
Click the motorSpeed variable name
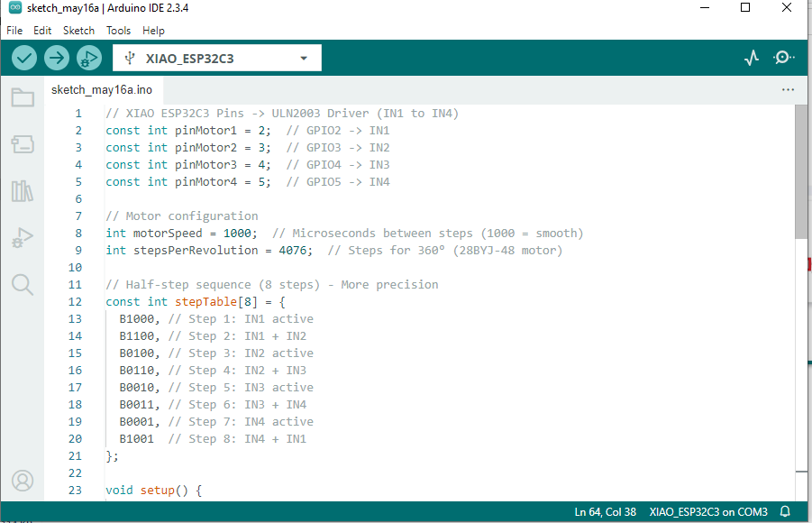[168, 234]
